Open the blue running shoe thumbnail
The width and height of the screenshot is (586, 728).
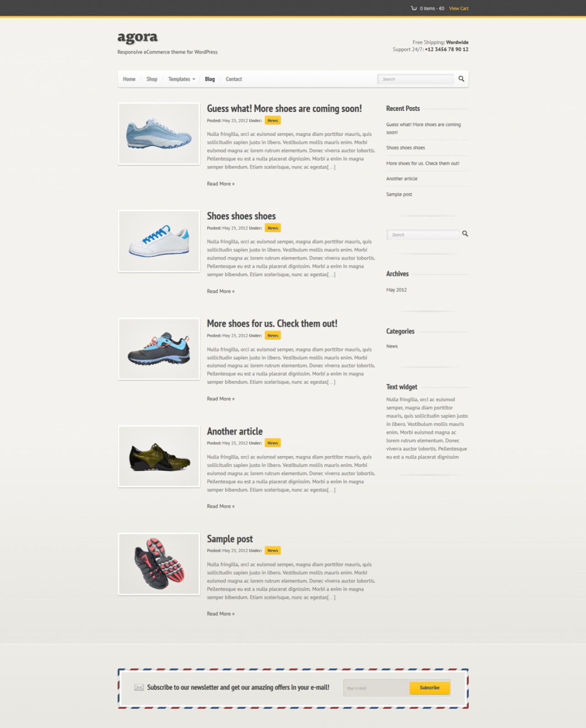[x=159, y=134]
